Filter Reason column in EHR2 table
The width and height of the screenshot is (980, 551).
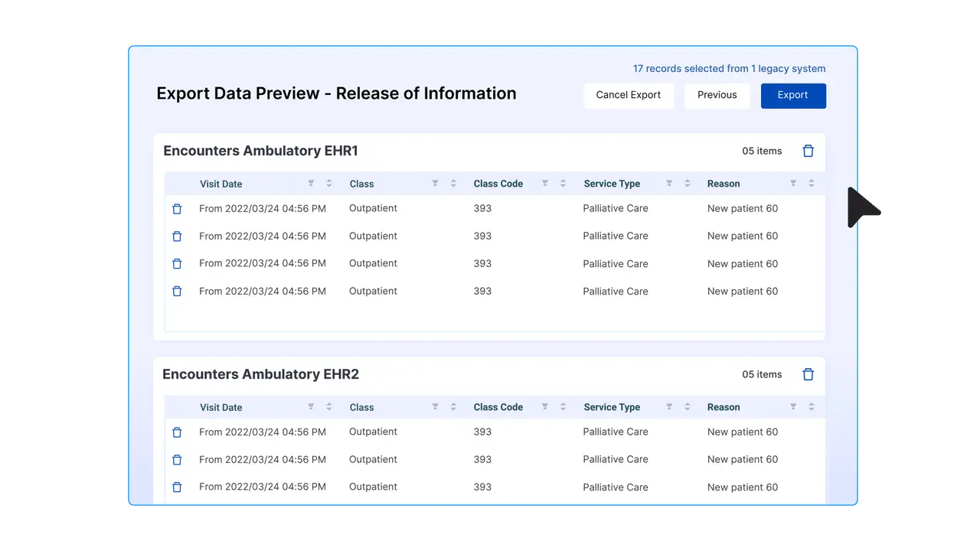(793, 407)
